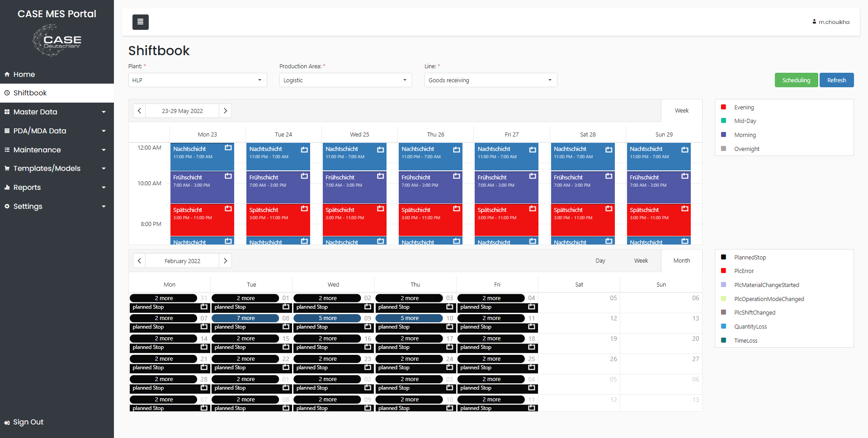Go to next month after February 2022
The image size is (868, 438).
(225, 261)
